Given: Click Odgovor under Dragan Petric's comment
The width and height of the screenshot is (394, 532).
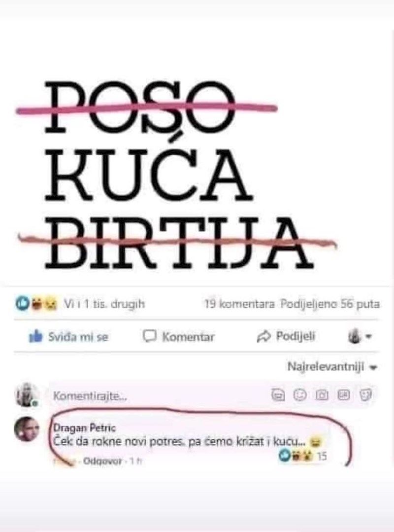Looking at the screenshot, I should pyautogui.click(x=102, y=461).
